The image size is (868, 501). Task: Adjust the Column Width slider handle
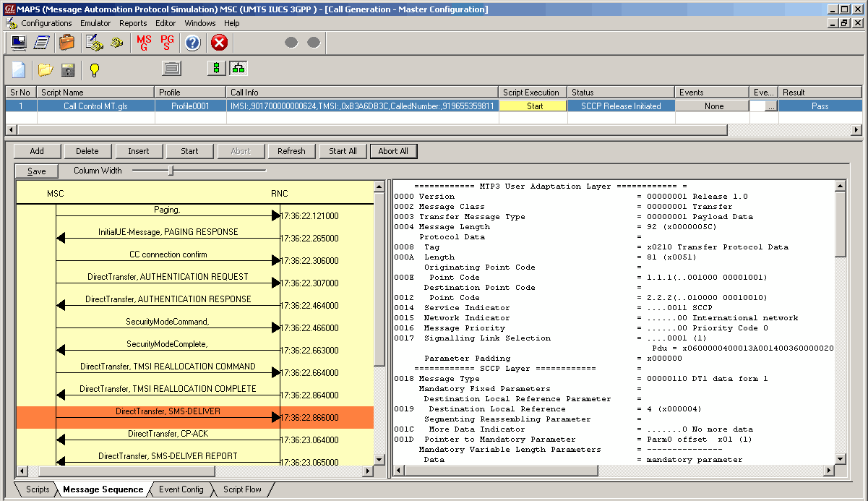[171, 171]
